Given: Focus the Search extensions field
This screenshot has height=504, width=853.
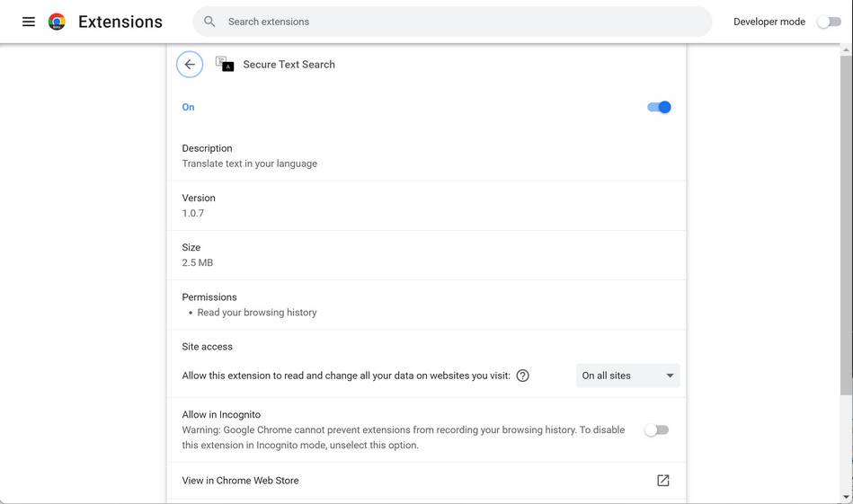Looking at the screenshot, I should [449, 22].
